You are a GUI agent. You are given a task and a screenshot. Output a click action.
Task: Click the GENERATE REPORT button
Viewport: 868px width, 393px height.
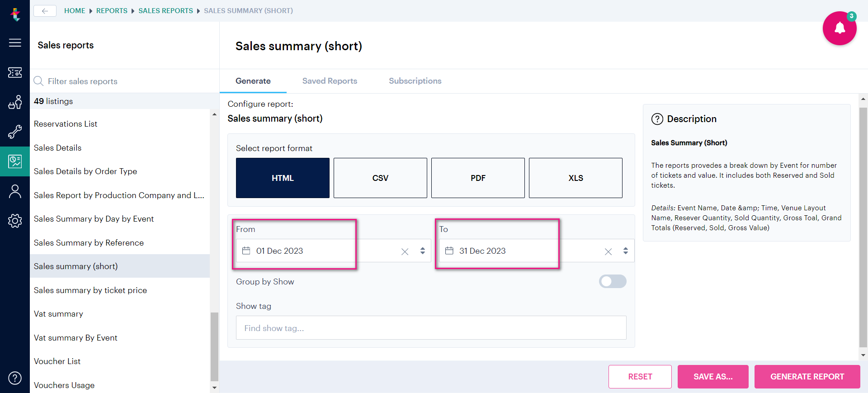click(807, 377)
